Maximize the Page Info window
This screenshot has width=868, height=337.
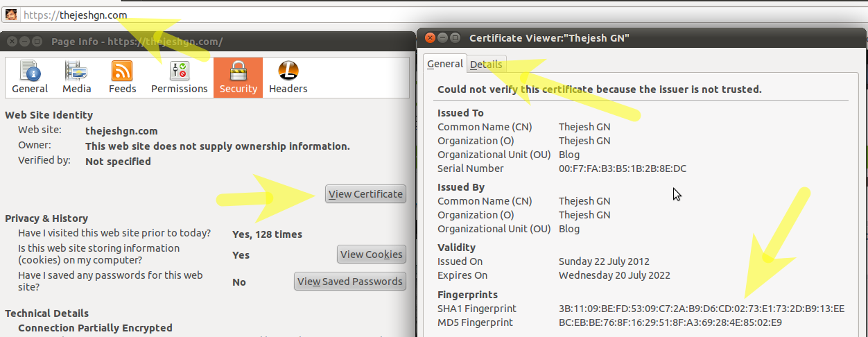[37, 42]
